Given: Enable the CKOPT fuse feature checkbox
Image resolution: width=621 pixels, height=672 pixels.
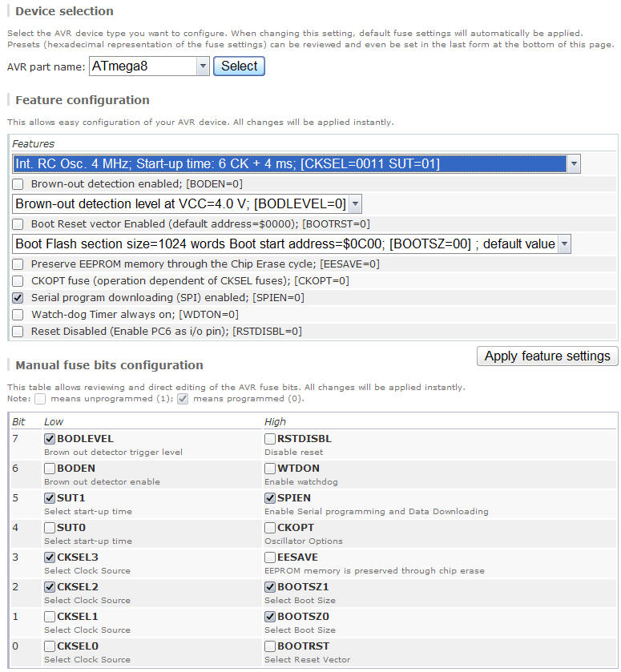Looking at the screenshot, I should pos(18,281).
